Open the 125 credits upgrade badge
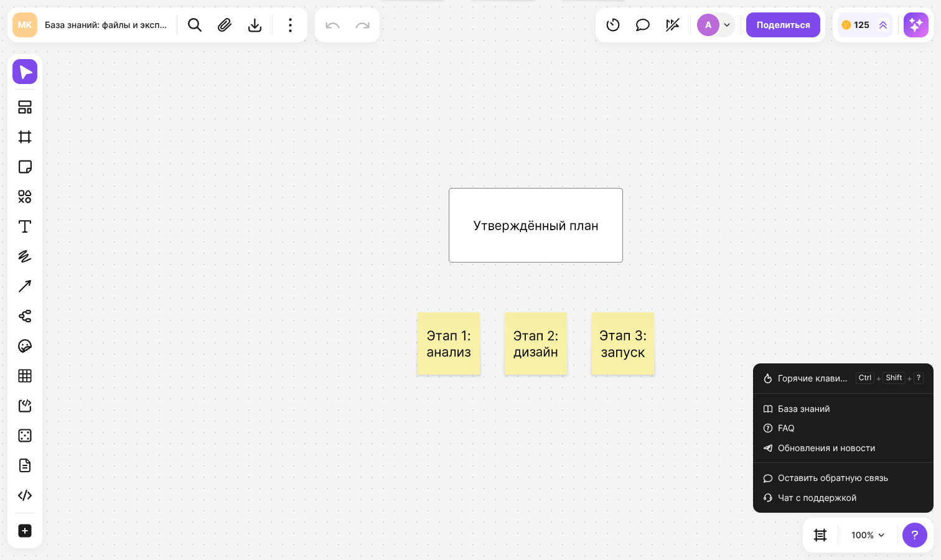This screenshot has height=560, width=941. [865, 25]
